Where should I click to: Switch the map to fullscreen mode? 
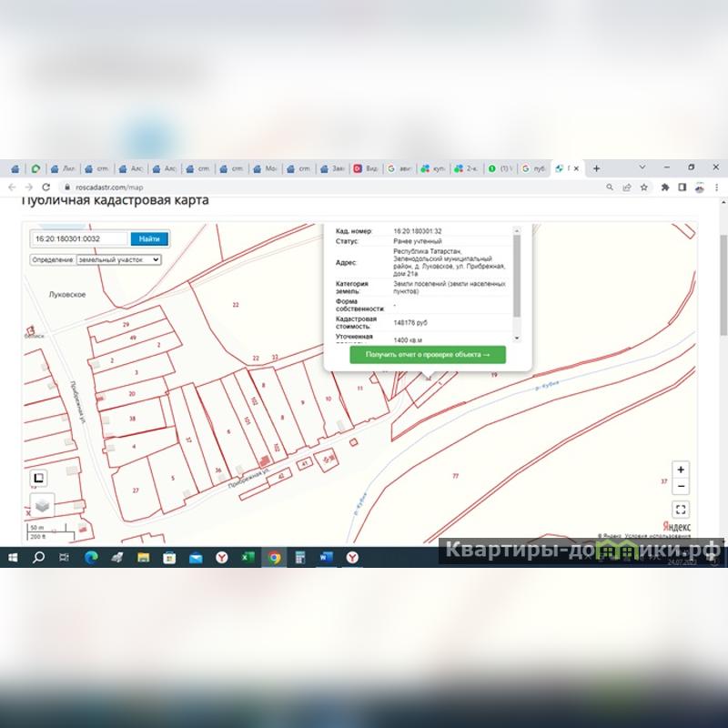tap(682, 510)
